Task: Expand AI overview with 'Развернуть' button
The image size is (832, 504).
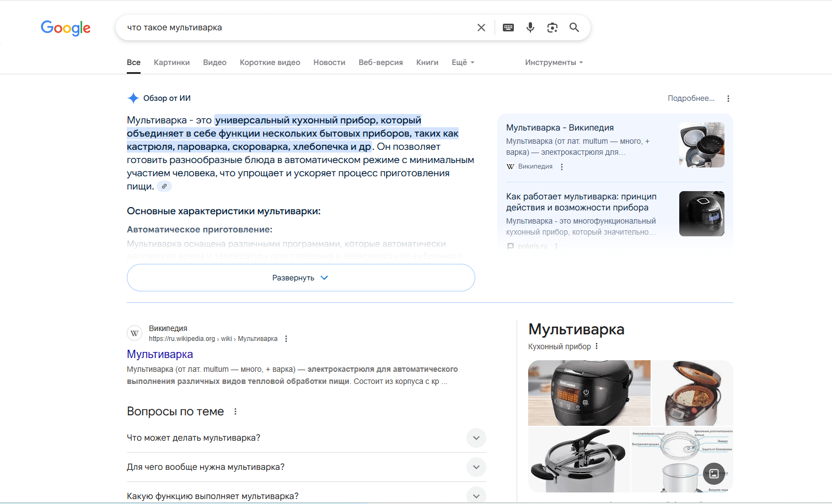Action: 301,278
